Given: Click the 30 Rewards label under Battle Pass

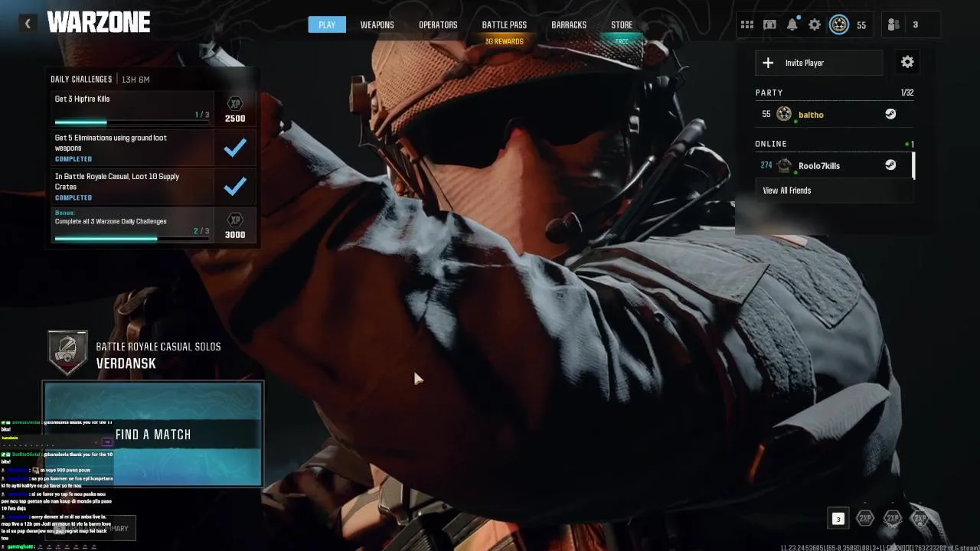Looking at the screenshot, I should point(505,41).
